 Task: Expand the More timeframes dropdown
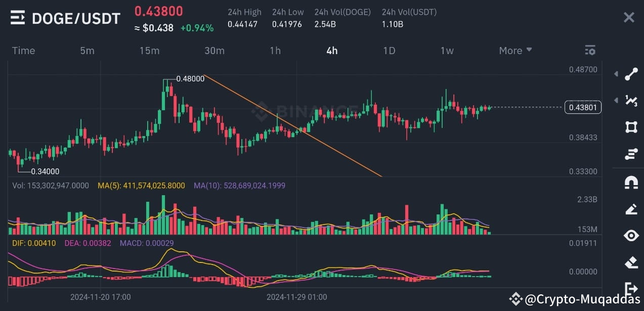[x=514, y=50]
